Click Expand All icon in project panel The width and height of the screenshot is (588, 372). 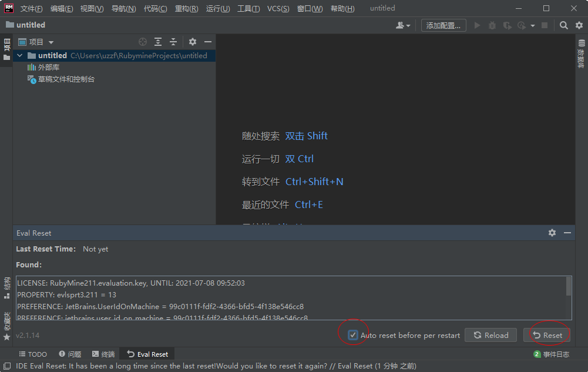[x=158, y=42]
